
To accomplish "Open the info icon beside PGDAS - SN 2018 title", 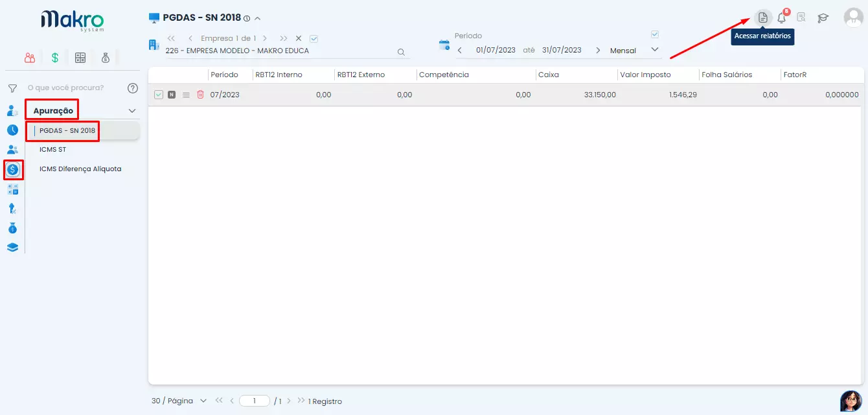I will click(x=247, y=18).
